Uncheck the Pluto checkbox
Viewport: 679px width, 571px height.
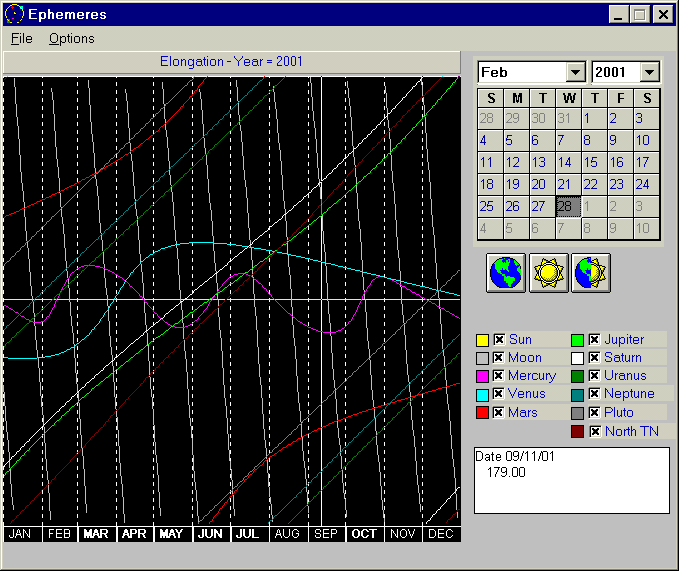tap(595, 413)
